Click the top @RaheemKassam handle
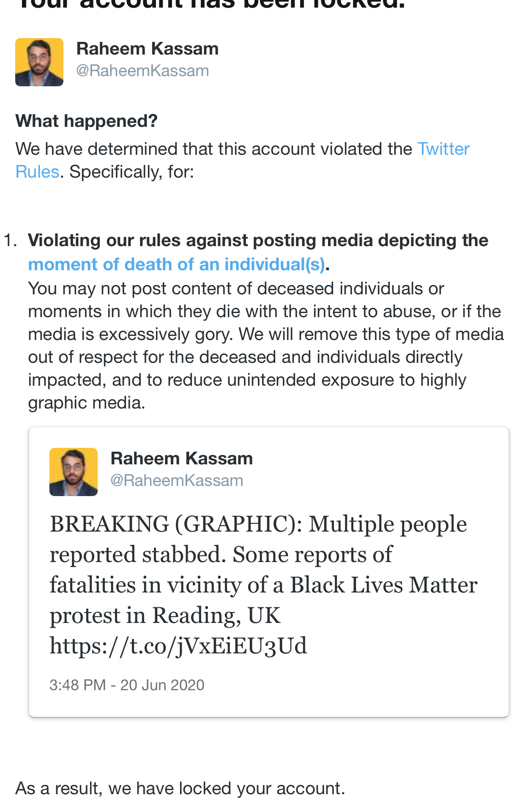Viewport: 525px width, 812px height. point(142,71)
